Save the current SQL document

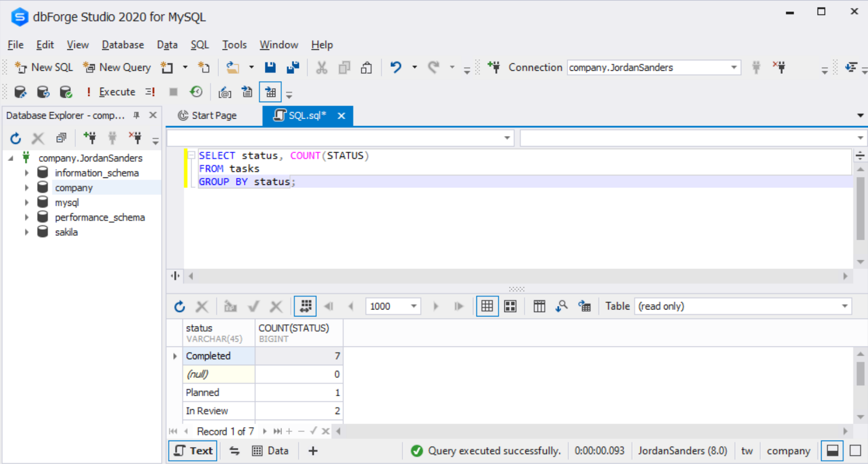pos(270,67)
